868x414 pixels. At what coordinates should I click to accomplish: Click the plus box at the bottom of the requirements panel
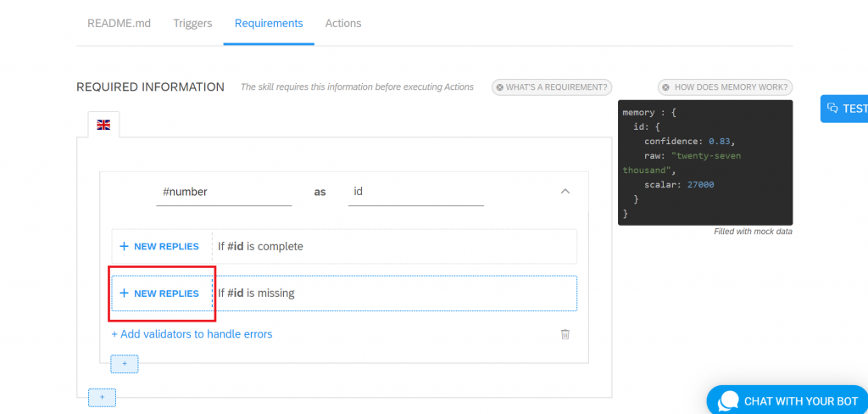[102, 397]
